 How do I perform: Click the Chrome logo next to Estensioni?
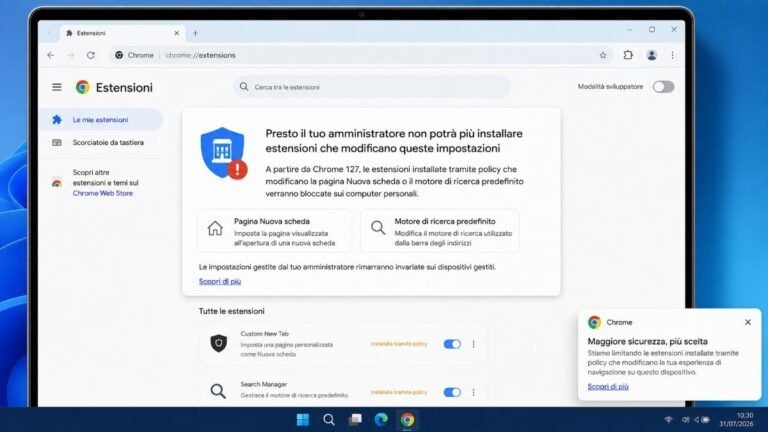coord(83,87)
